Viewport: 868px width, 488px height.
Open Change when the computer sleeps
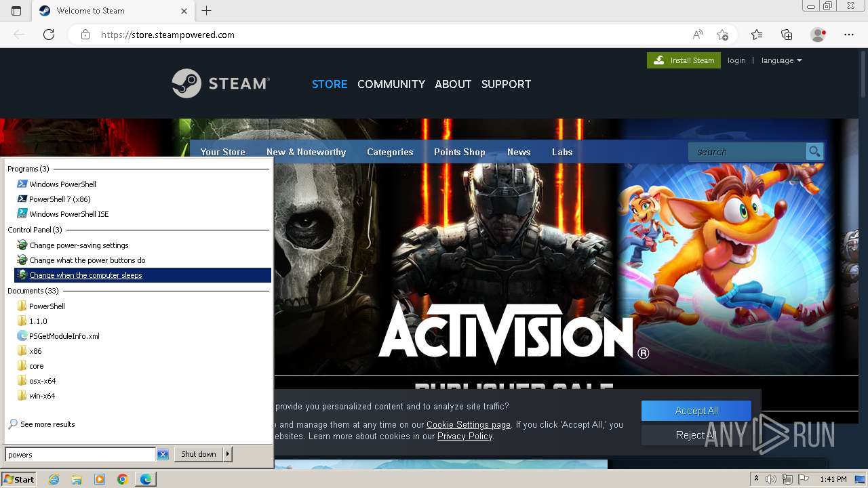(142, 275)
